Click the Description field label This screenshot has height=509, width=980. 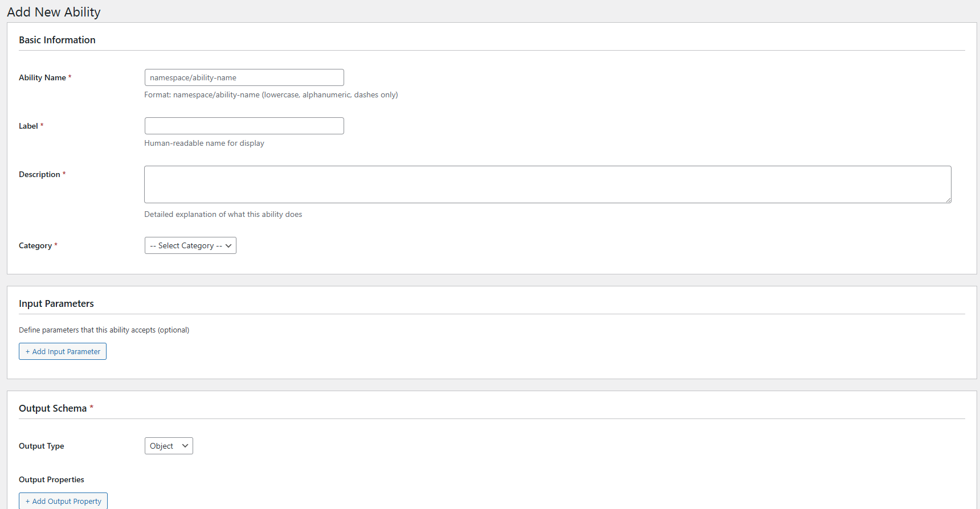[x=39, y=174]
